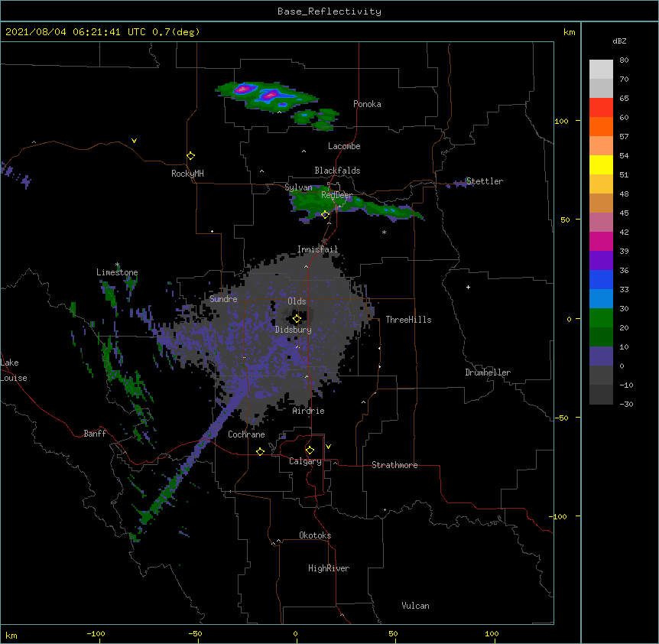Screen dimensions: 659x644
Task: Click the white asterisk marker above Limestone
Action: [x=118, y=265]
